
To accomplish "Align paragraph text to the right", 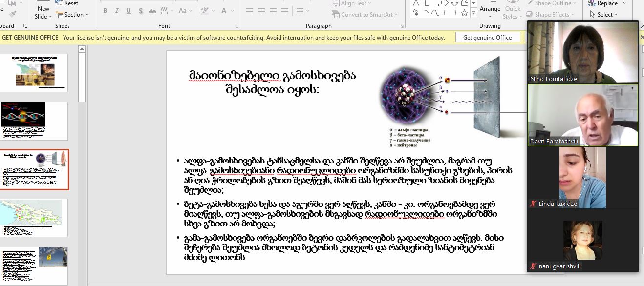I will click(274, 11).
